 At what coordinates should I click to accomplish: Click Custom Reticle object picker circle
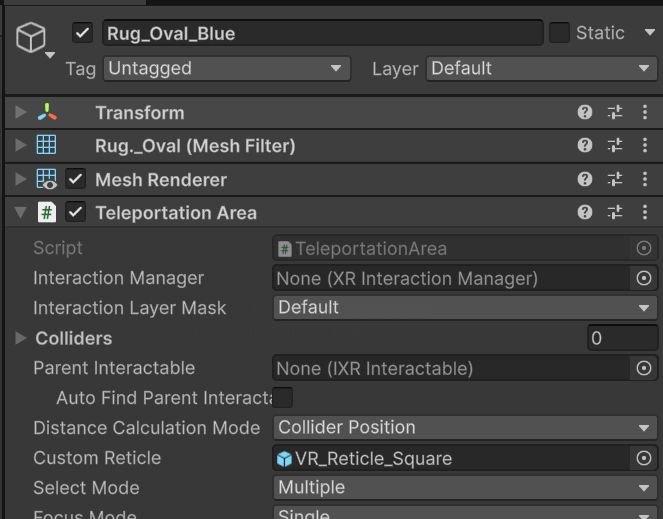(644, 458)
